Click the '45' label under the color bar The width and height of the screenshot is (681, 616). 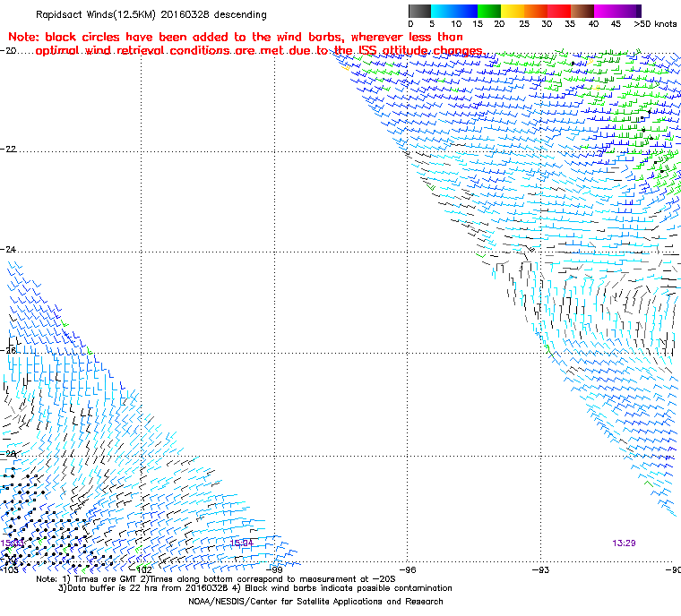pyautogui.click(x=616, y=24)
